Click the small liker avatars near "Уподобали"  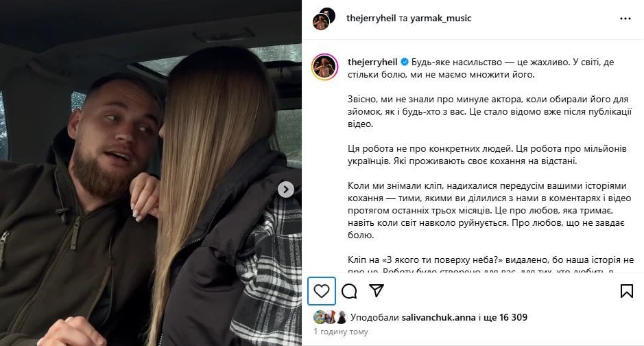pos(330,317)
